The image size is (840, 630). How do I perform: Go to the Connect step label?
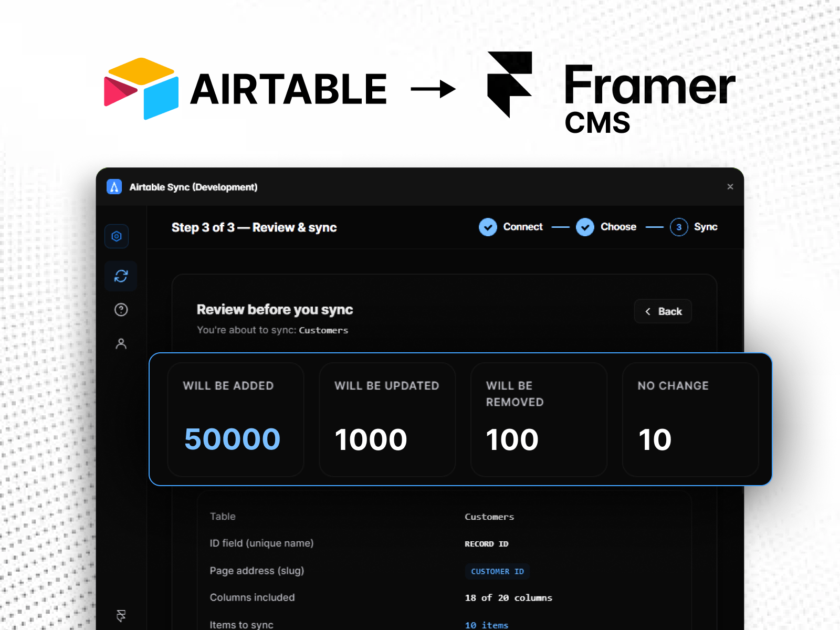tap(523, 227)
